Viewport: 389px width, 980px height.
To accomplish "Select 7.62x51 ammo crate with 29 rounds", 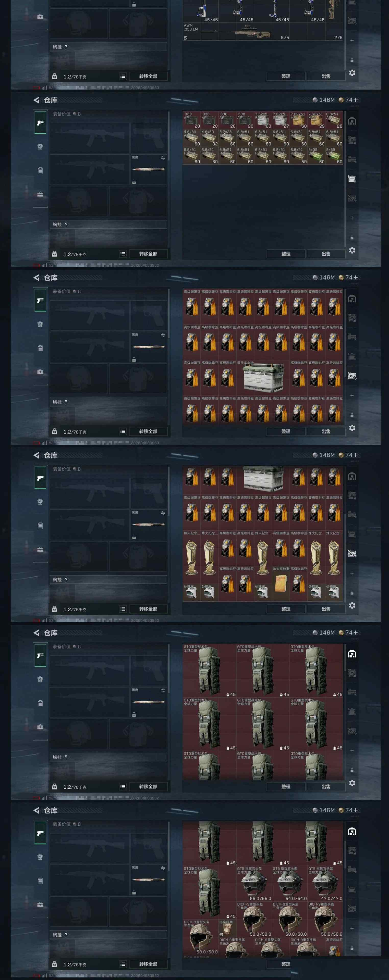I will click(x=316, y=120).
